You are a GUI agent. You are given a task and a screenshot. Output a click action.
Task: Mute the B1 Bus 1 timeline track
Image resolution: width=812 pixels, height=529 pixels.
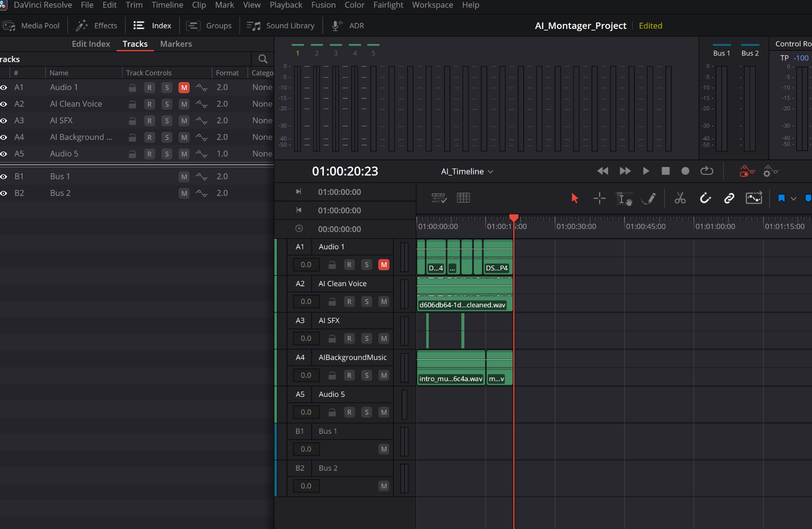coord(384,449)
